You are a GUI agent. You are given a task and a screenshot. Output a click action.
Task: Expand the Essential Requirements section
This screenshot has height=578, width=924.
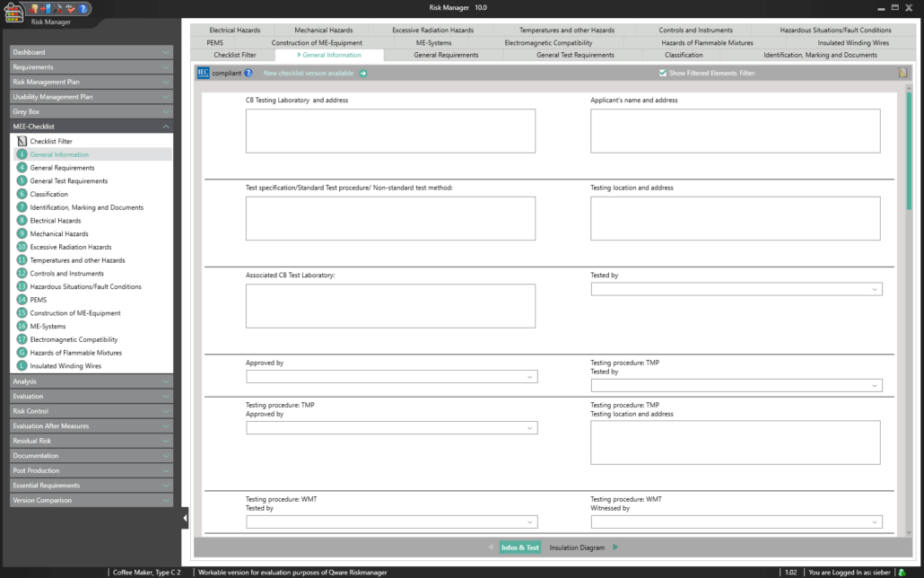[x=92, y=486]
